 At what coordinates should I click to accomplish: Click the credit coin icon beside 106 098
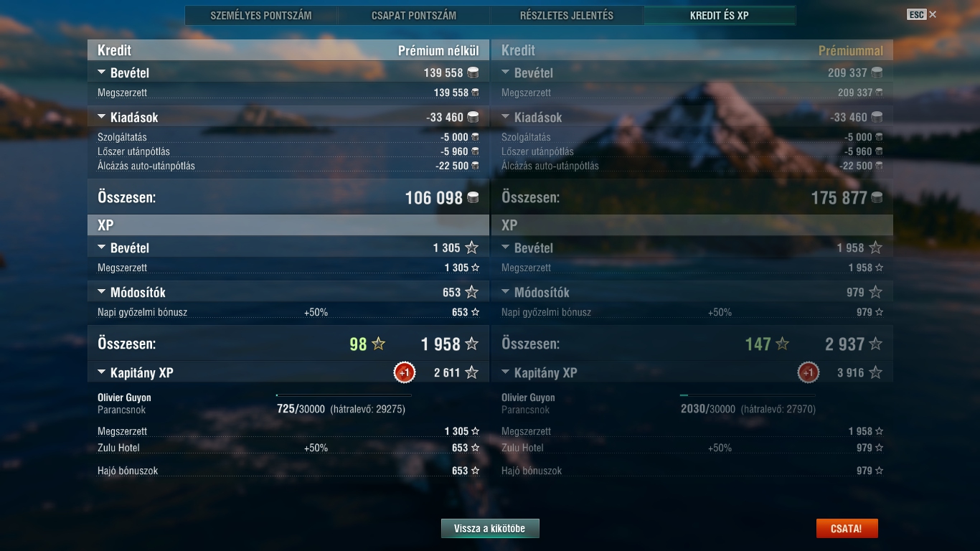(x=473, y=197)
